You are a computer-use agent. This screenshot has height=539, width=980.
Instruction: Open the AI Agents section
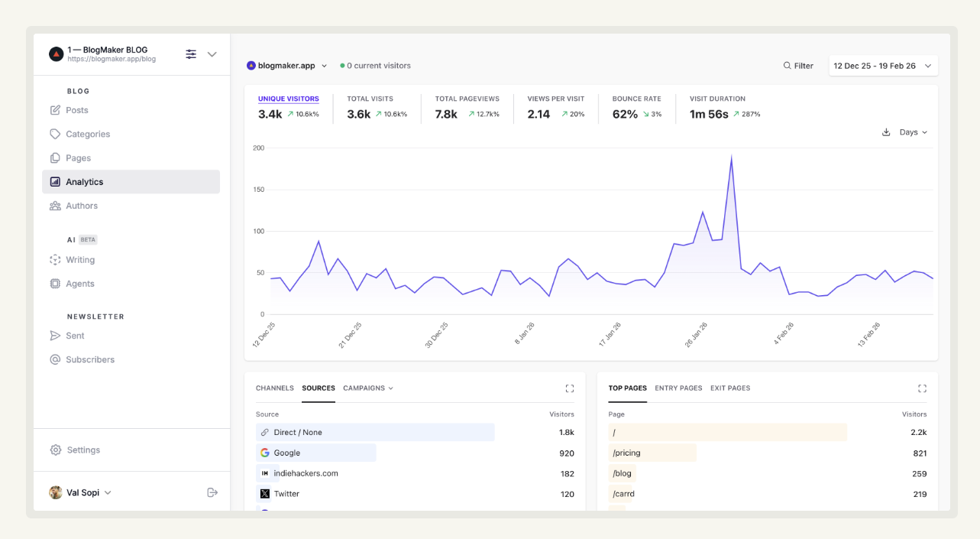click(x=79, y=284)
